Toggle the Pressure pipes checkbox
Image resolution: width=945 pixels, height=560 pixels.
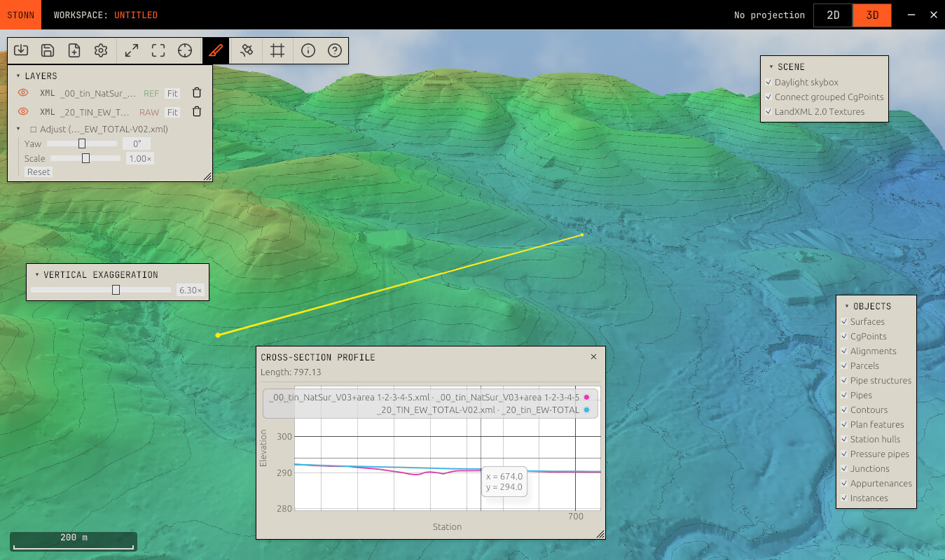tap(844, 454)
